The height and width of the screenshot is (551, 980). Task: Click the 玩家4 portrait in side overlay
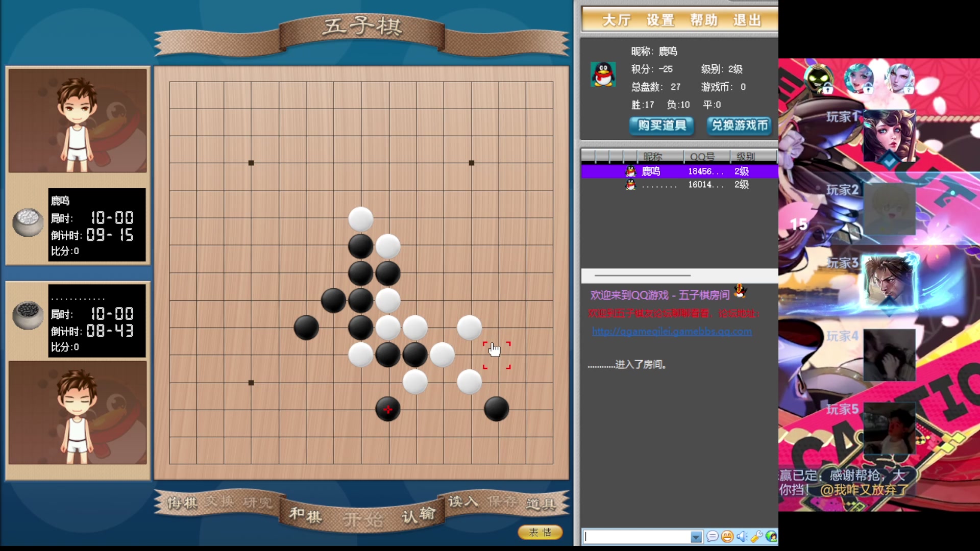[x=889, y=355]
